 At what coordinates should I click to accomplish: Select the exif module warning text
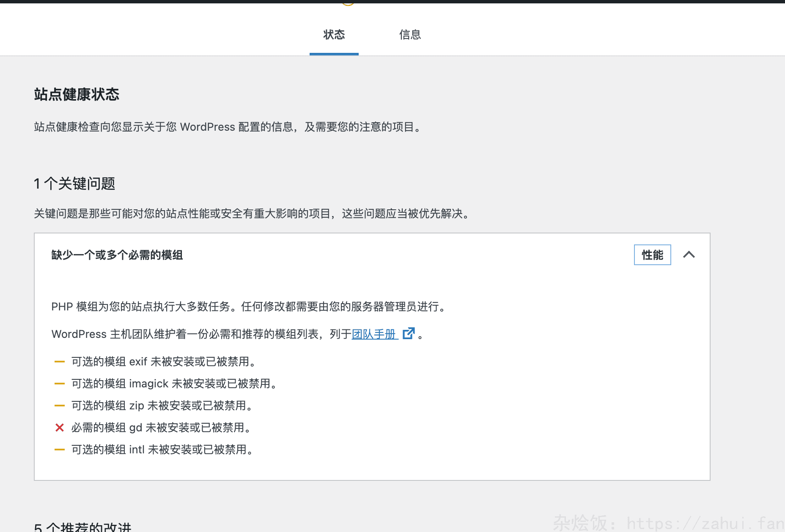(164, 362)
